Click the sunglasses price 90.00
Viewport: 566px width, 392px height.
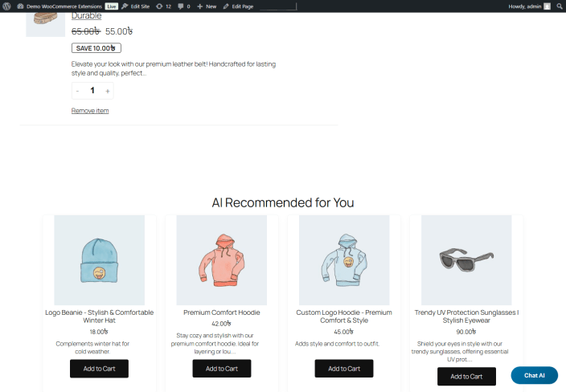coord(466,332)
